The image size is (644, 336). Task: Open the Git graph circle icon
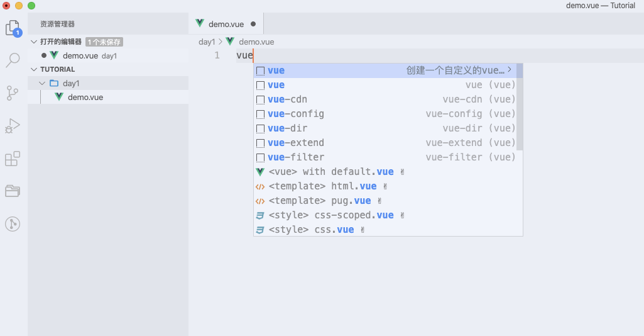pyautogui.click(x=13, y=224)
